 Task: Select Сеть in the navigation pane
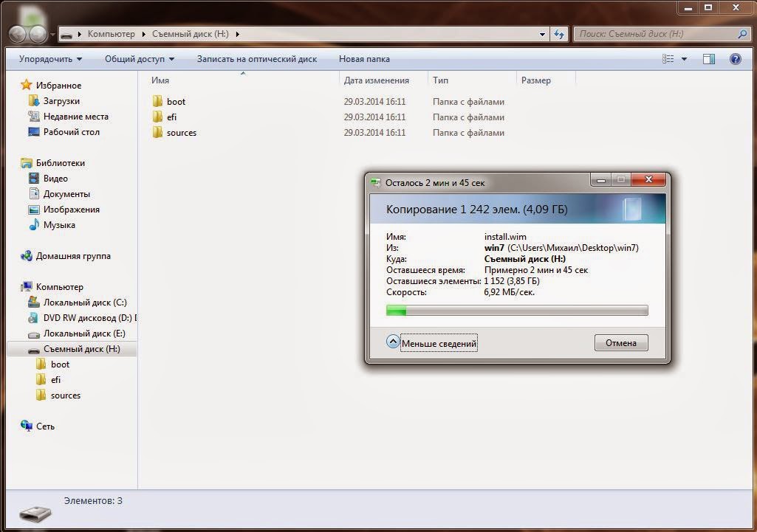tap(38, 426)
